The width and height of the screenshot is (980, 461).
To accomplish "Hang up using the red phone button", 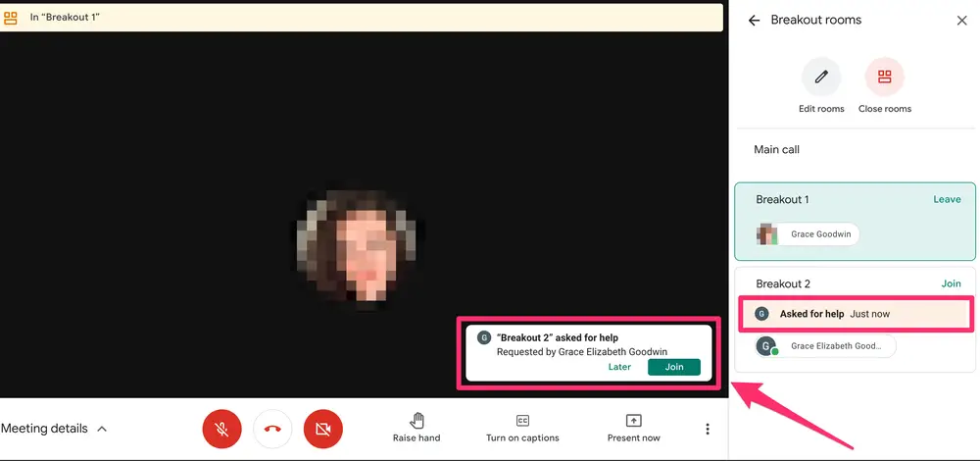I will click(x=273, y=429).
